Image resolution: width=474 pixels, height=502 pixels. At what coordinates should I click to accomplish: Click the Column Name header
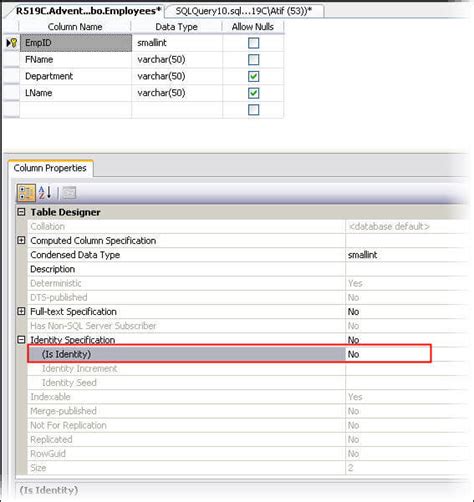(x=75, y=27)
